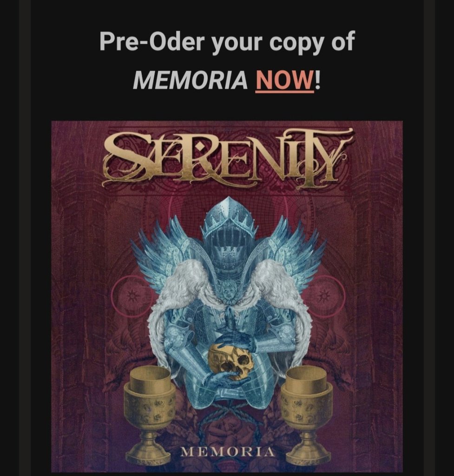Click the dark left margin strip

(x=25, y=238)
